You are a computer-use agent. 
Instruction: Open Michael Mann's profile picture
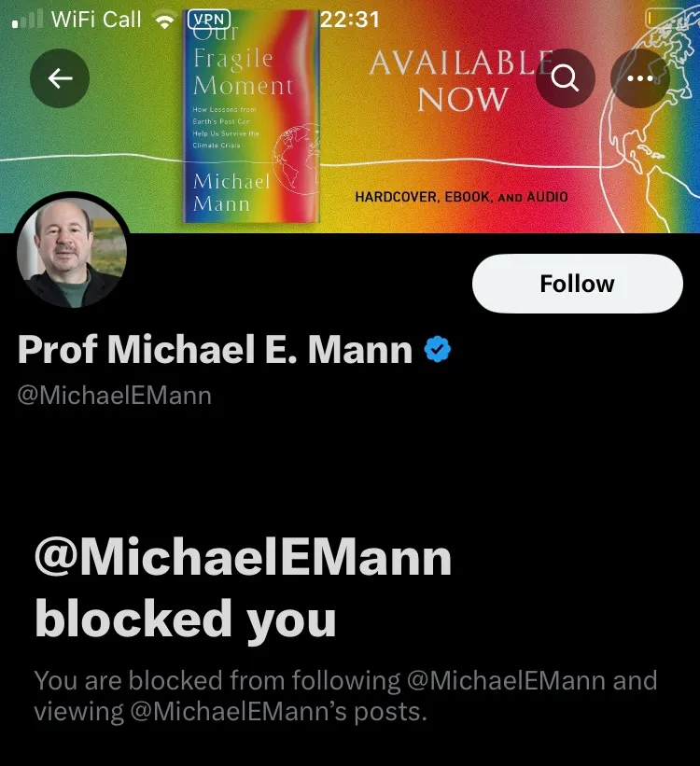(x=72, y=252)
